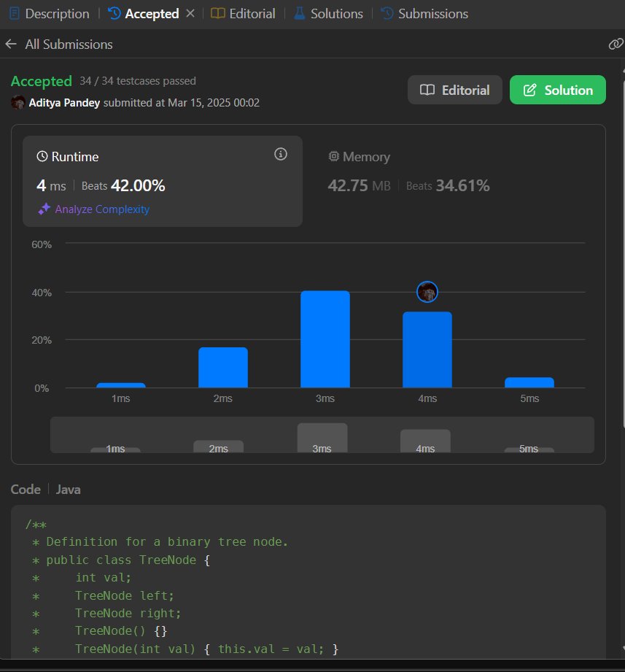The width and height of the screenshot is (625, 672).
Task: Click the 1ms bar in chart
Action: pos(121,385)
